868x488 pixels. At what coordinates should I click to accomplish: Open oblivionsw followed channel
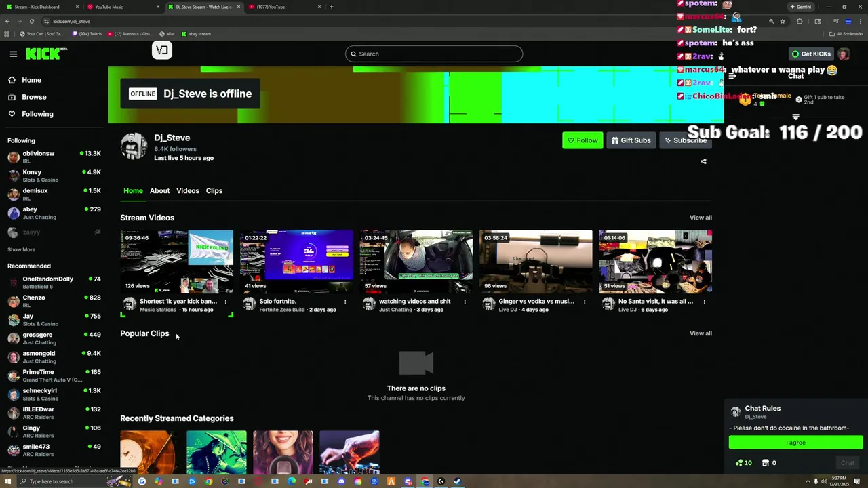pyautogui.click(x=54, y=157)
